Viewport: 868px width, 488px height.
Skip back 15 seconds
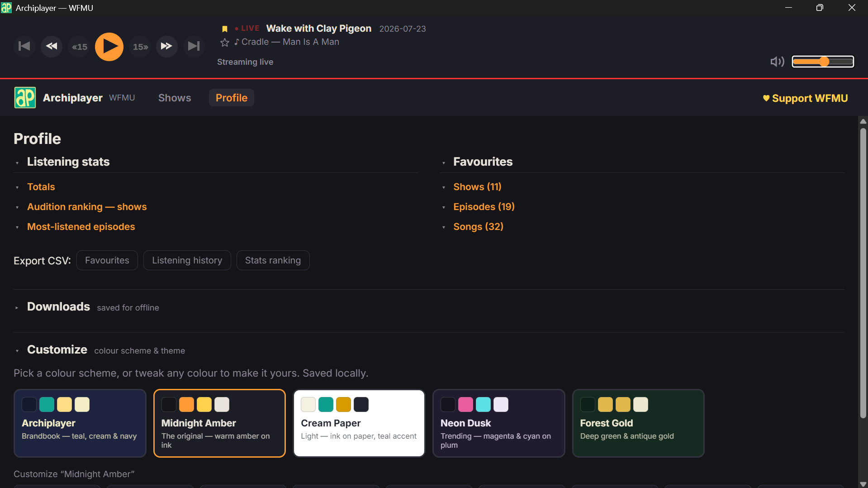pyautogui.click(x=80, y=47)
